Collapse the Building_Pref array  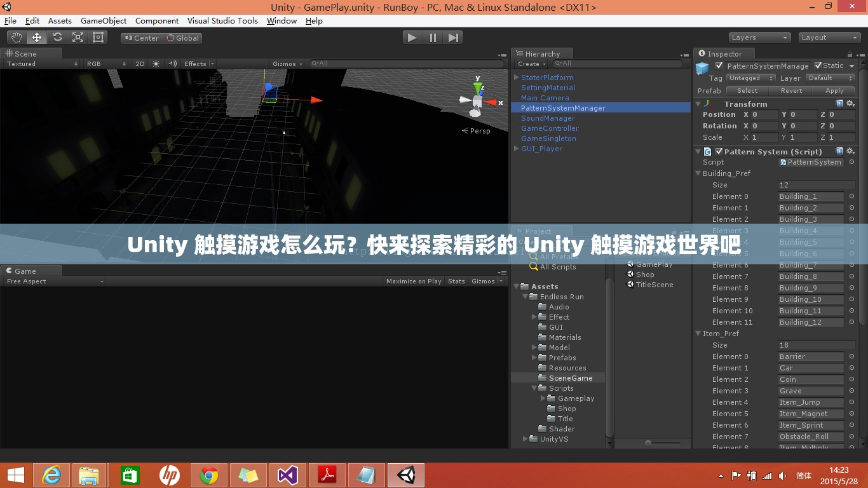coord(698,173)
